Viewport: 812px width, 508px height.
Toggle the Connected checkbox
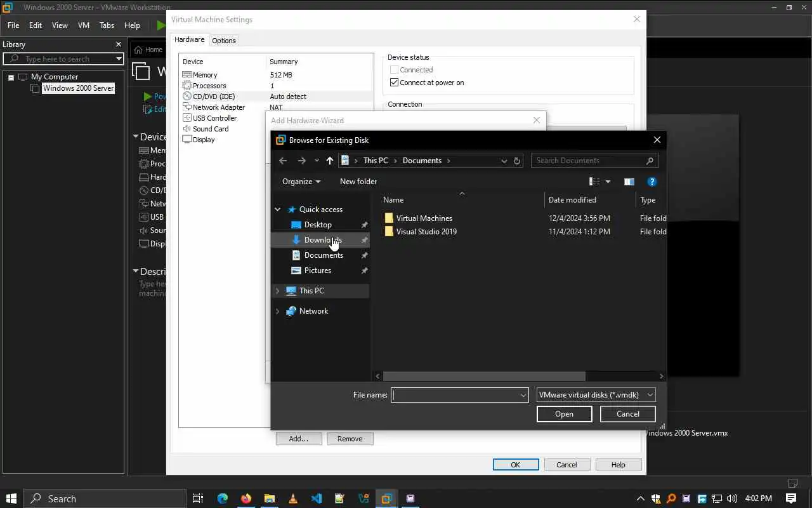(x=394, y=70)
